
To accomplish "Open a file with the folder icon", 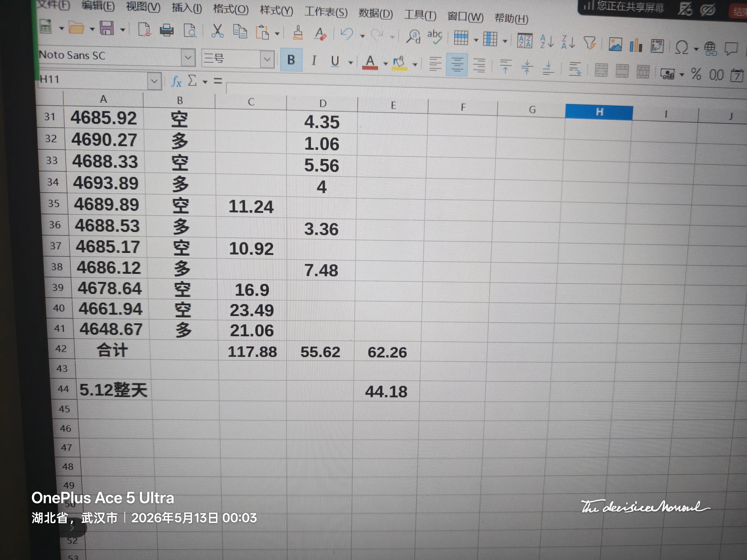I will 76,28.
